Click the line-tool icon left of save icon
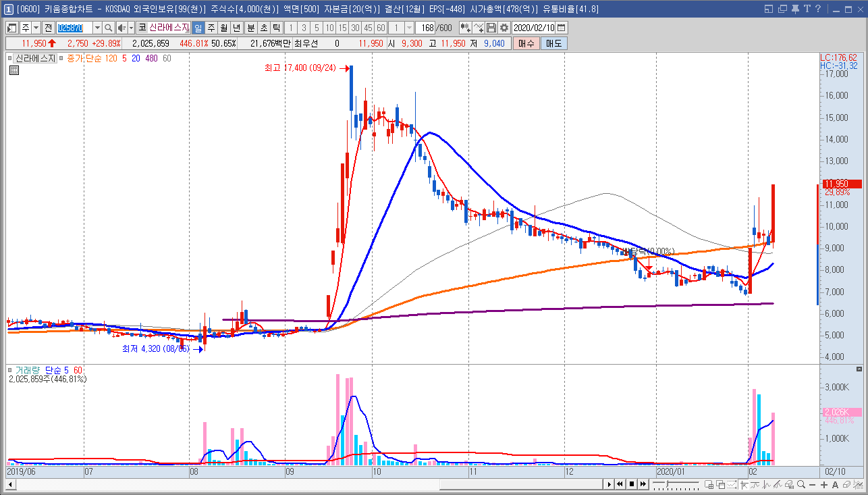Screen dimensions: 868x495 tap(479, 28)
